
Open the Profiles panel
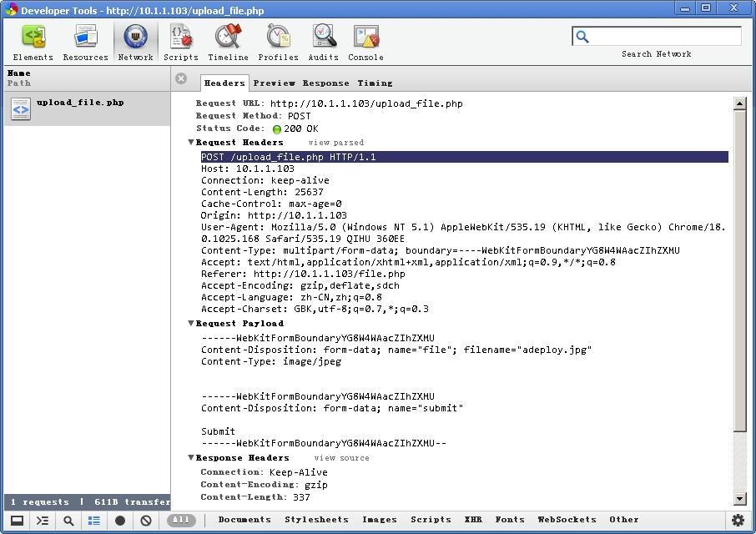pyautogui.click(x=278, y=41)
